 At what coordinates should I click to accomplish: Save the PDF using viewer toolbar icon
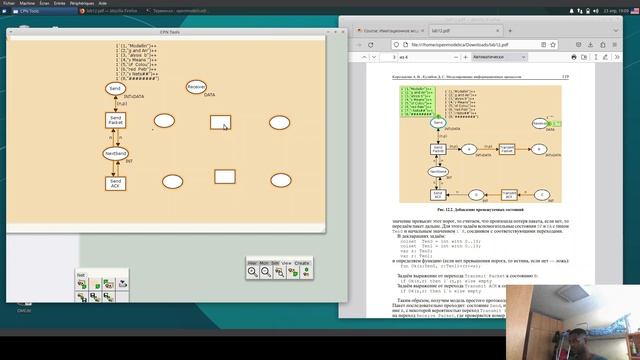(584, 57)
